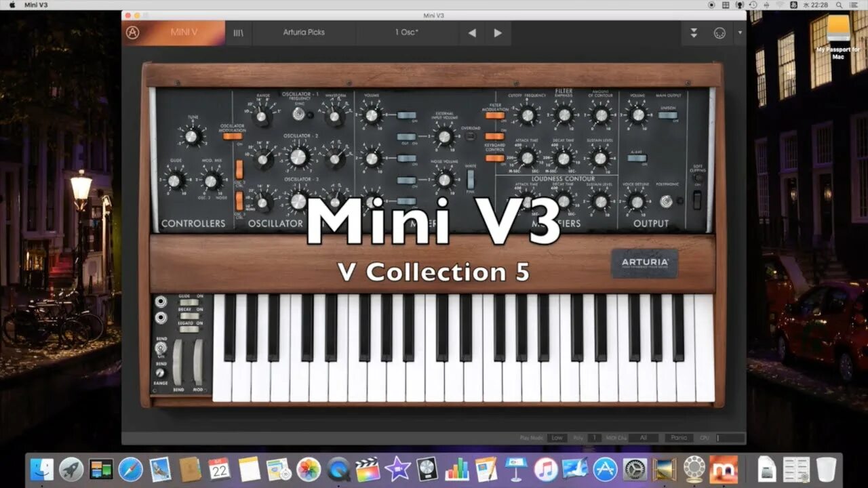Open App Store icon in dock

[605, 469]
